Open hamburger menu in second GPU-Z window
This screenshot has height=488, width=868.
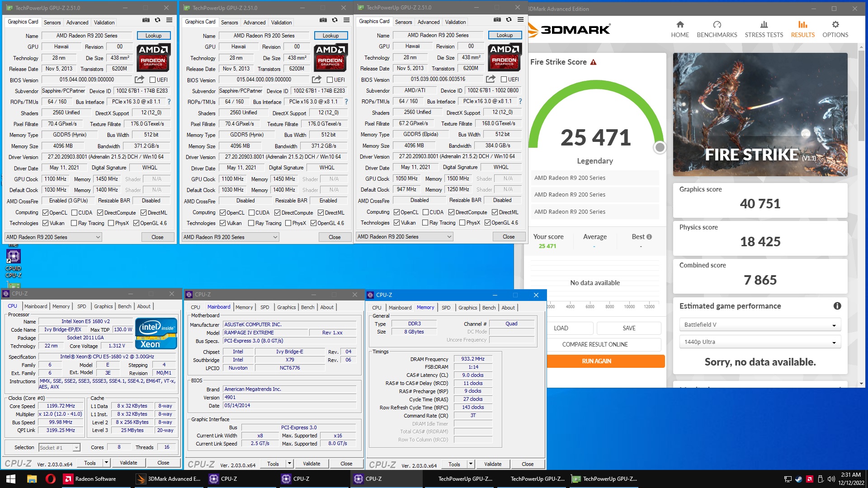click(x=346, y=20)
